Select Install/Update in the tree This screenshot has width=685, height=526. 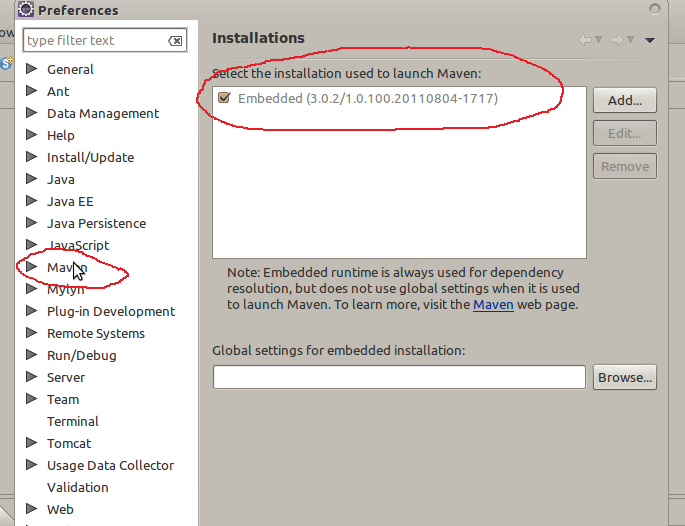coord(90,157)
